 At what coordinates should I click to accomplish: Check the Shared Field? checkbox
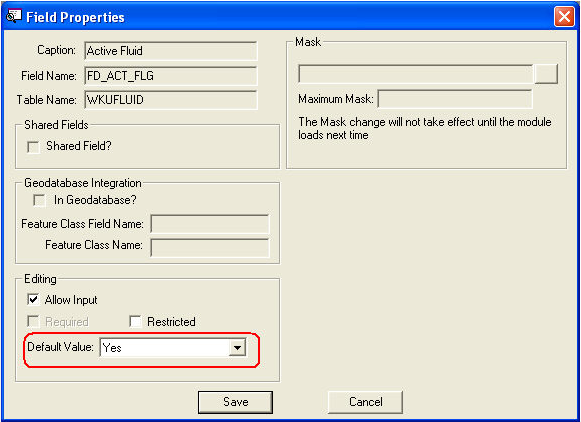33,147
